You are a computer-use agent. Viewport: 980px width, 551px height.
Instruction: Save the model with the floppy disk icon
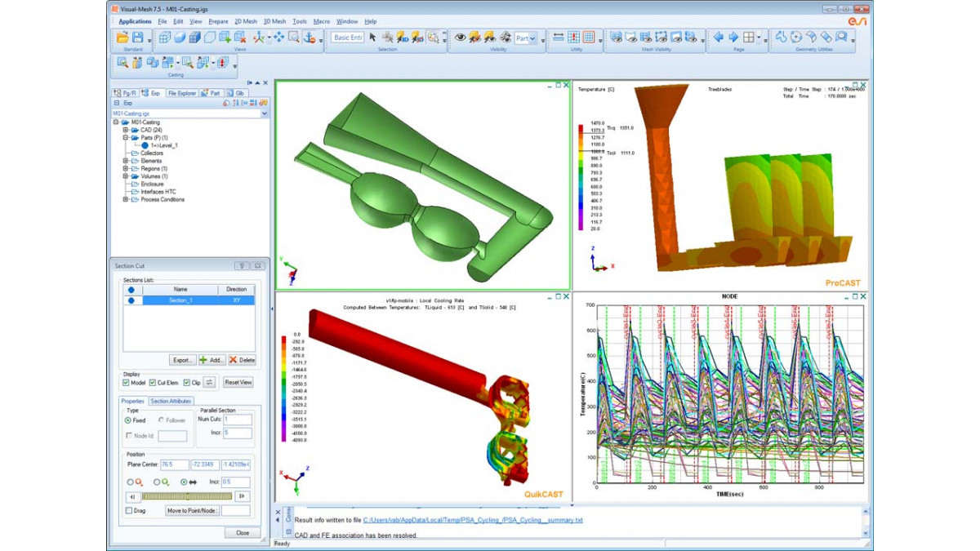138,38
